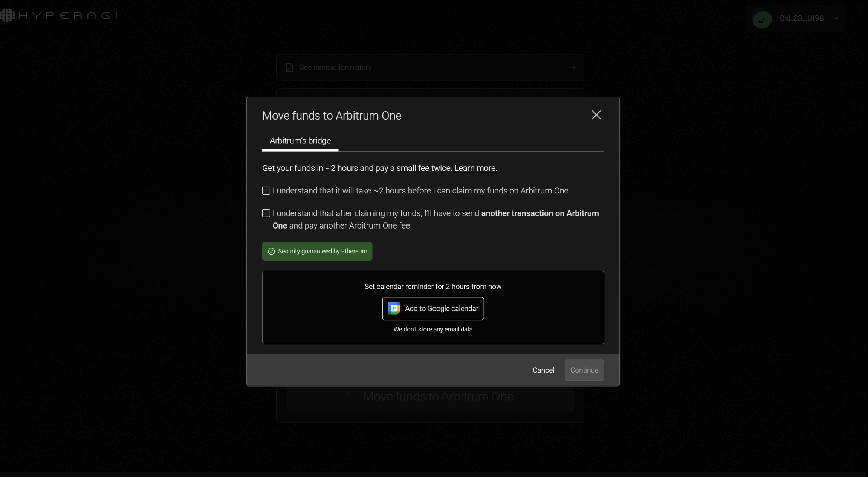Click the loading spinner beside Move funds
Viewport: 868px width, 477px height.
click(349, 396)
